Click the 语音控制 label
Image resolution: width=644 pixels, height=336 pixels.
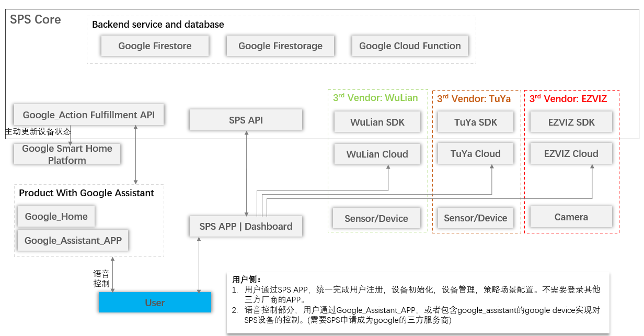click(101, 278)
